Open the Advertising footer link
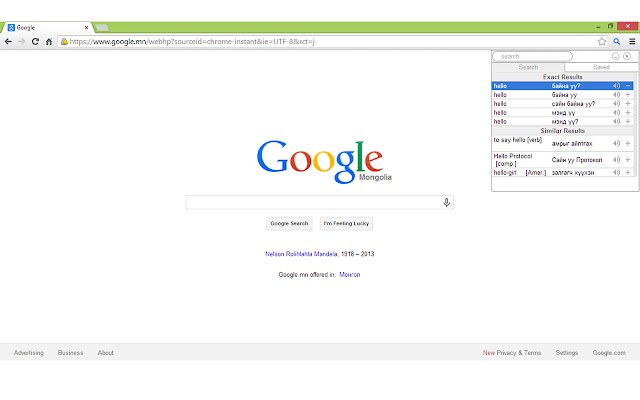 [29, 353]
